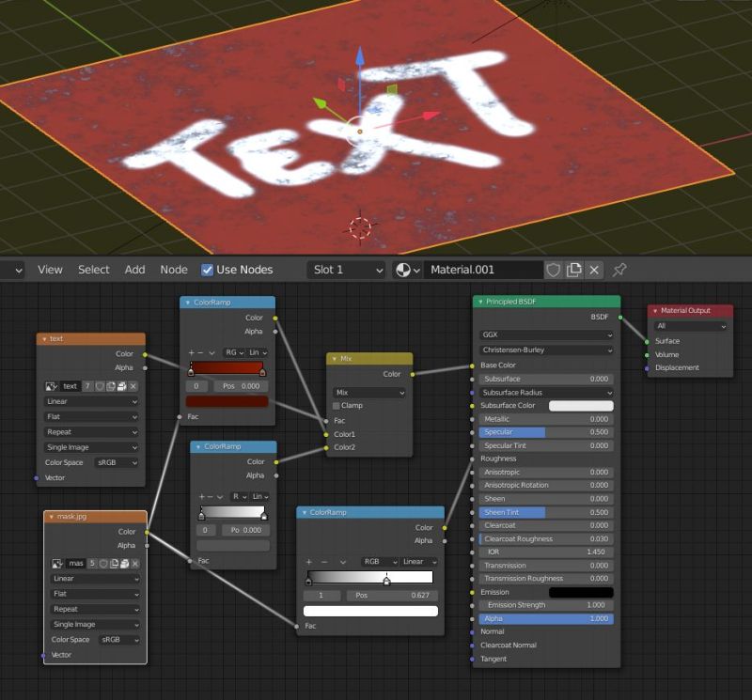Click the BSDF output socket
The width and height of the screenshot is (752, 700).
click(620, 318)
